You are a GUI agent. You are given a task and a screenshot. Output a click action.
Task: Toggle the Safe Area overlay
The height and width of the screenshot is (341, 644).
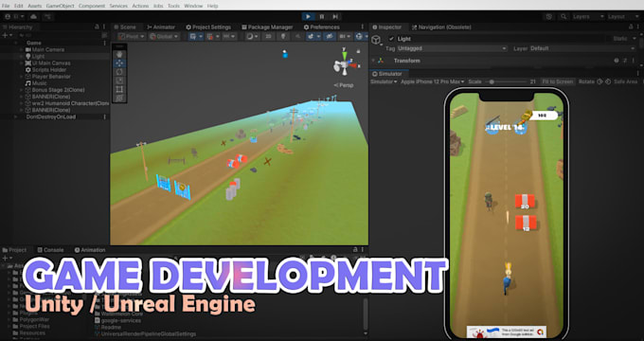tap(625, 81)
